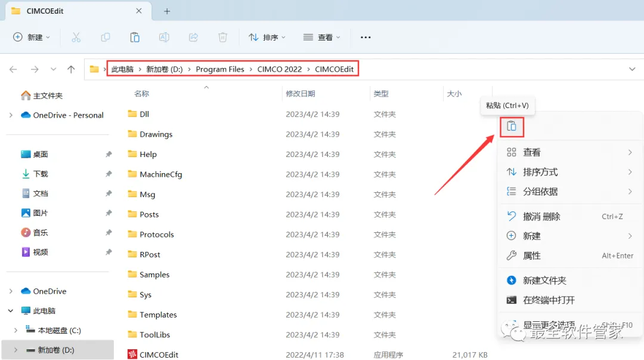The height and width of the screenshot is (360, 644).
Task: Expand 本地磁盘 (C:) tree node
Action: pos(16,330)
